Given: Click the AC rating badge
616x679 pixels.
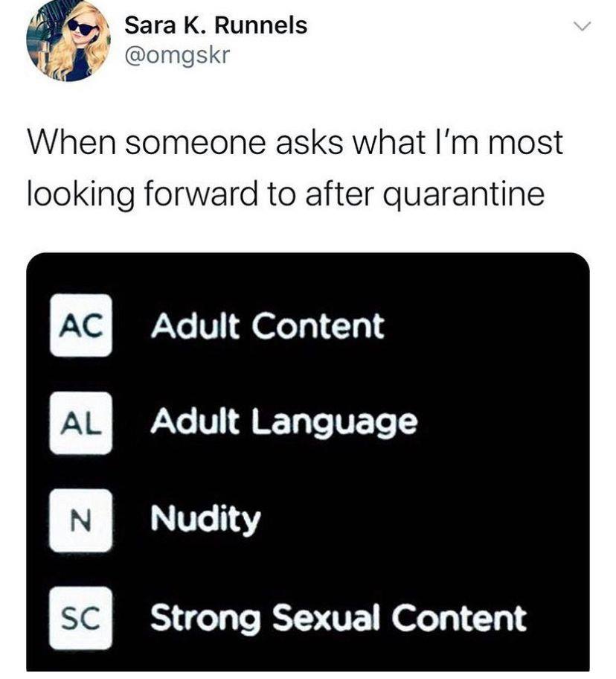Looking at the screenshot, I should [81, 325].
